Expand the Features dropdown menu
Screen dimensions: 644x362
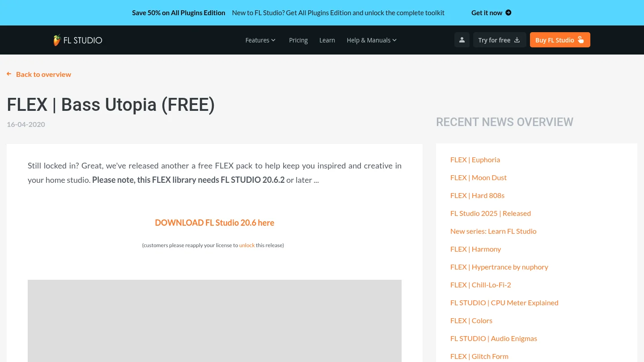click(261, 40)
